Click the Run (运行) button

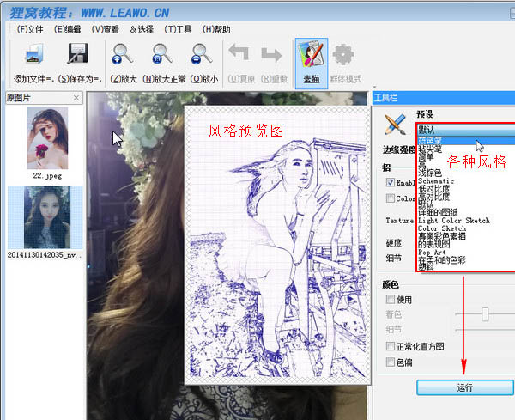pos(465,388)
